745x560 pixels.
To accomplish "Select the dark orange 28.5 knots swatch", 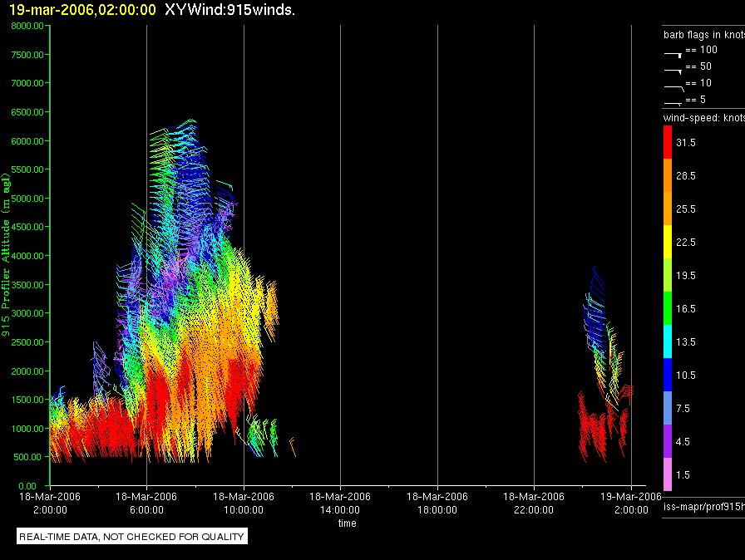I will coord(668,175).
